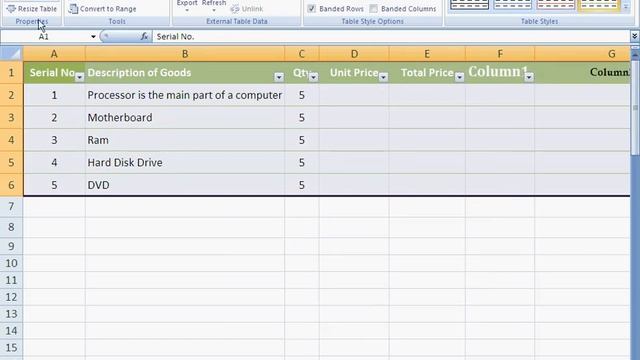This screenshot has height=360, width=640.
Task: Click the formula bar containing Serial No.
Action: (391, 37)
